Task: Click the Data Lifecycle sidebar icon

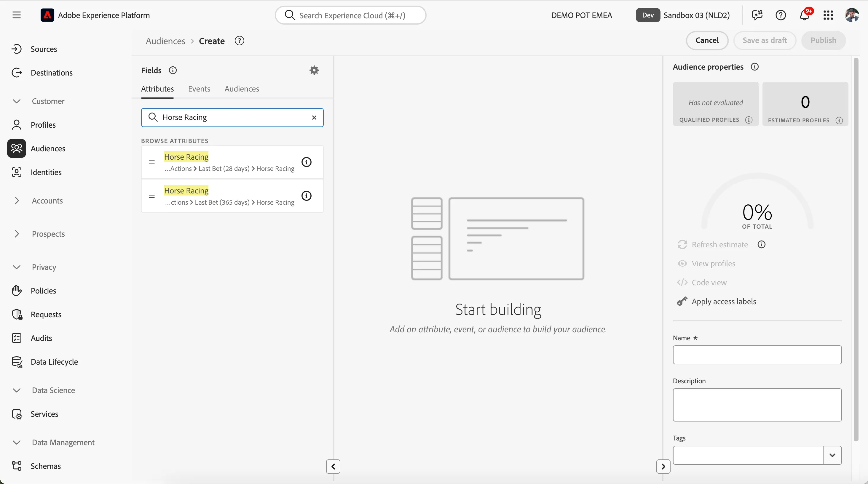Action: click(17, 362)
